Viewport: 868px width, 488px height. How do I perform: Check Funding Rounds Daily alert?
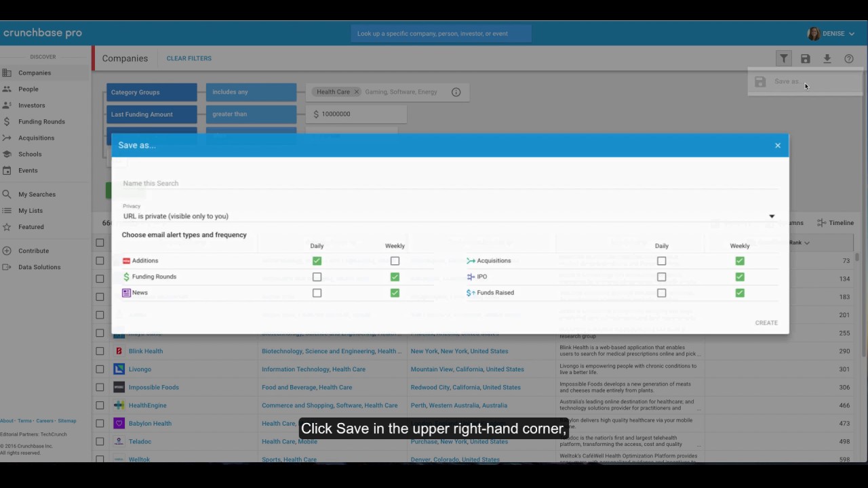tap(317, 277)
